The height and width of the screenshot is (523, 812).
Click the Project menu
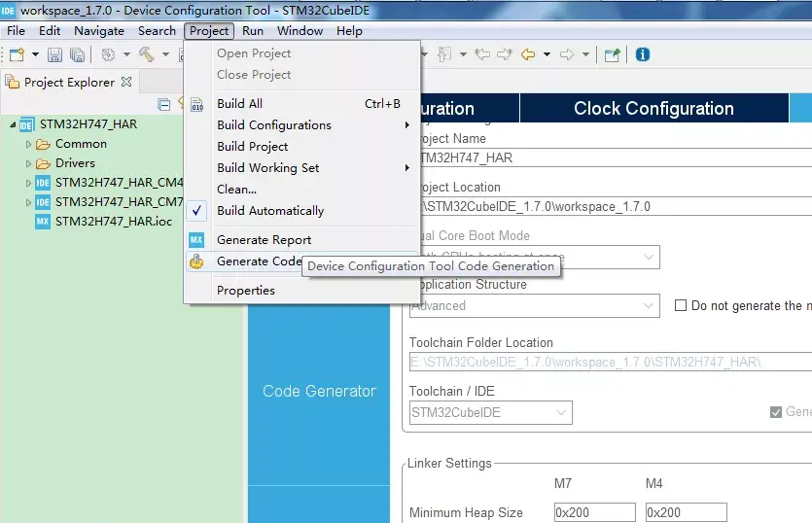tap(209, 31)
